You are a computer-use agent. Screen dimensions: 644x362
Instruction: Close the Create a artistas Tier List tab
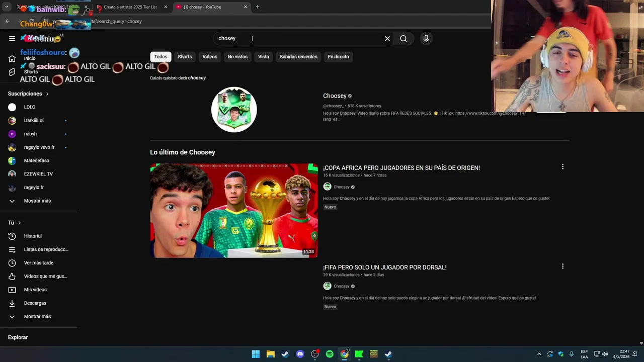pos(166,7)
